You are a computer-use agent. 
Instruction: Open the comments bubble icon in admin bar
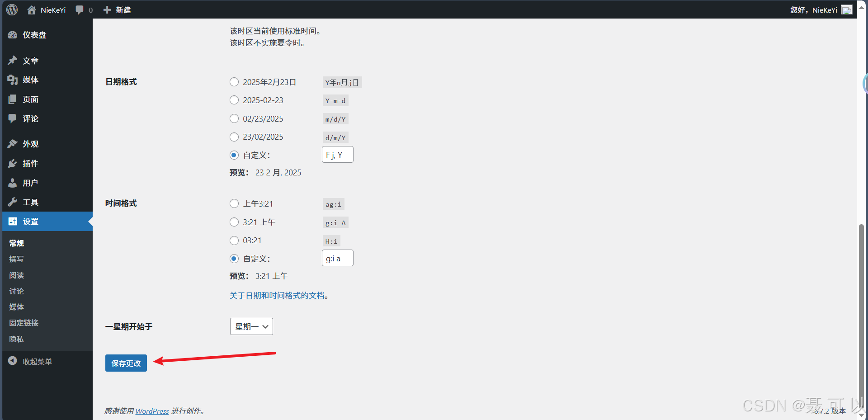(80, 10)
